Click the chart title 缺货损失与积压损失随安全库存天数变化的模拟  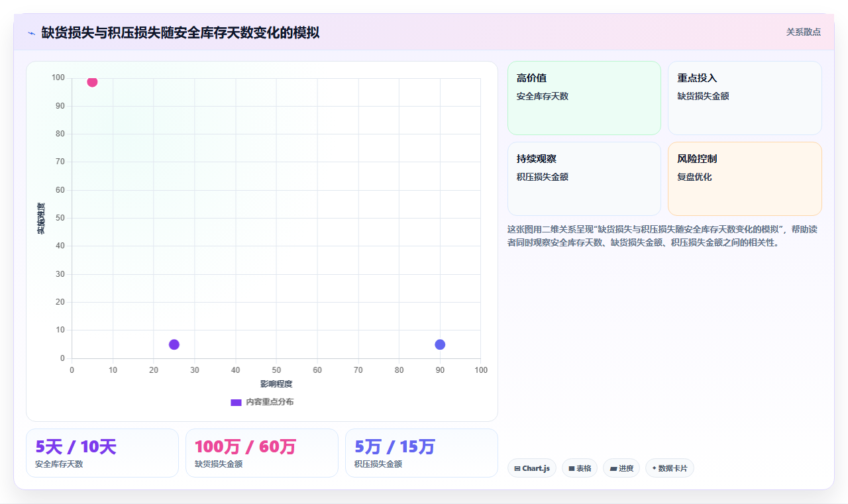pos(180,33)
